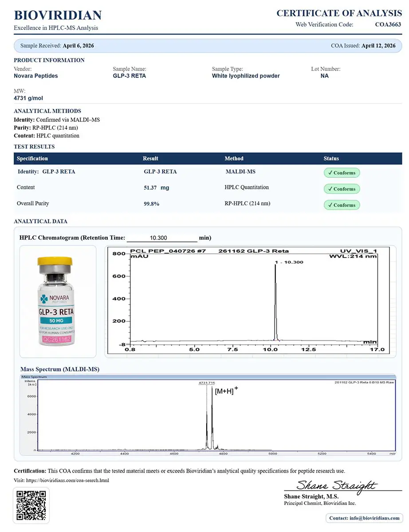This screenshot has height=532, width=409.
Task: Click the Content: HPLC quantitation line
Action: pos(47,136)
